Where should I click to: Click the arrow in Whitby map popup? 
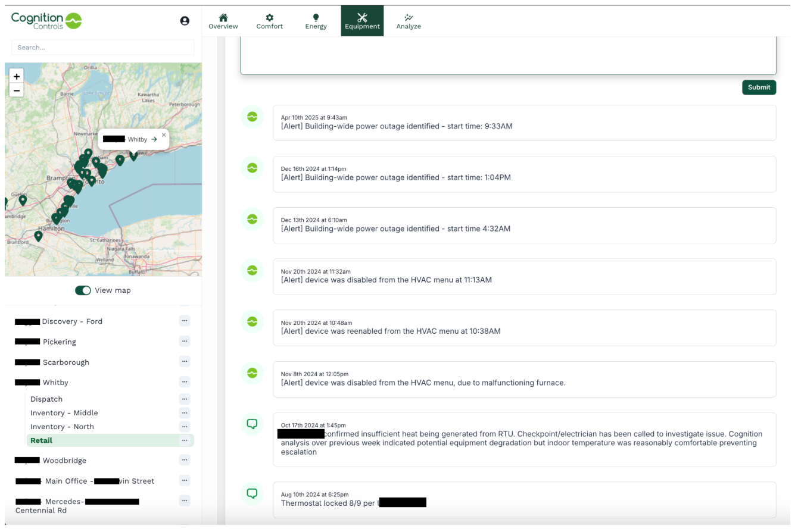pyautogui.click(x=154, y=139)
